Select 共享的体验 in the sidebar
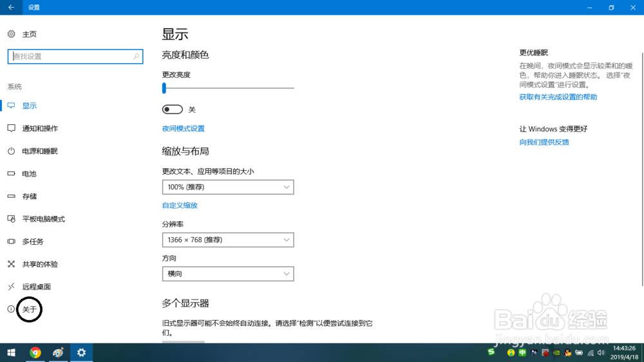The image size is (644, 362). tap(40, 264)
